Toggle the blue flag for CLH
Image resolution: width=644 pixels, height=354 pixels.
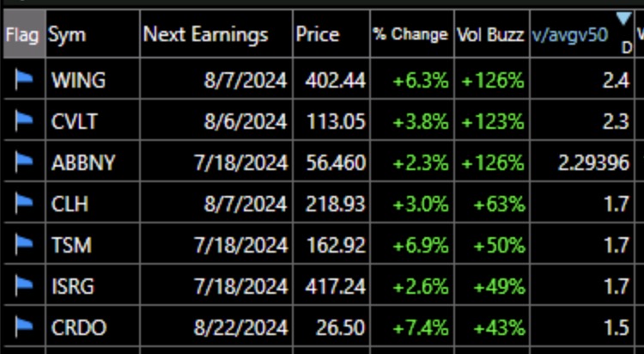(24, 203)
